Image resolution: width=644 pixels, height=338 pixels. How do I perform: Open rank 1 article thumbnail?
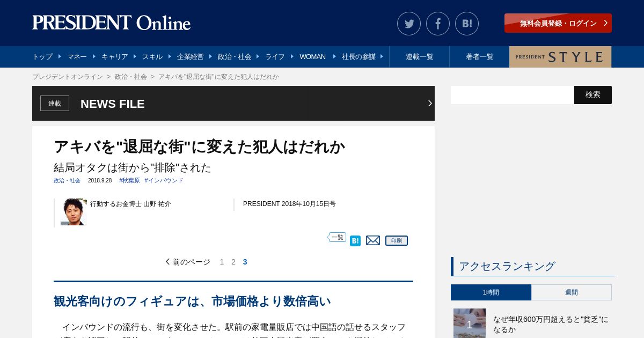pyautogui.click(x=470, y=323)
